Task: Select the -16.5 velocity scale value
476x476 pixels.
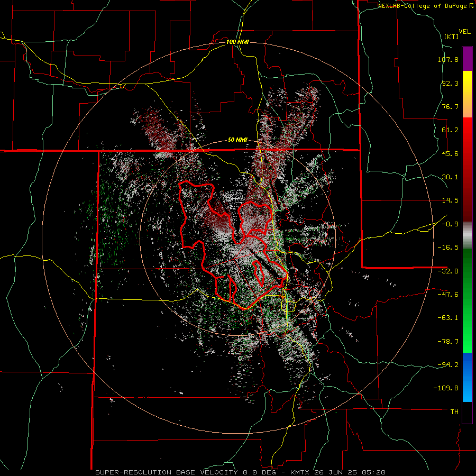Action: [448, 248]
